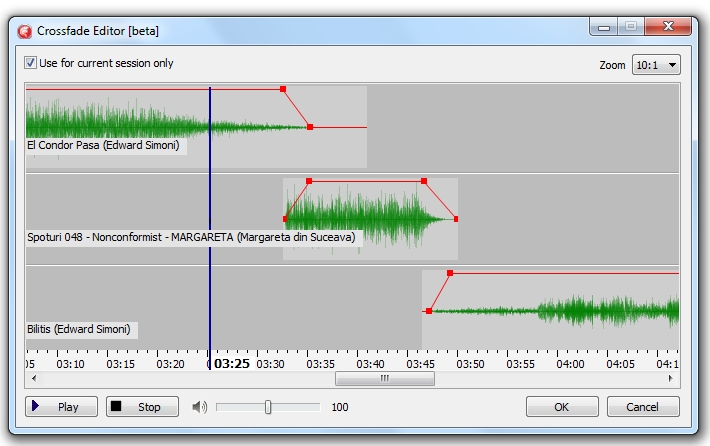Click the 03:25 playhead time marker

[x=232, y=364]
